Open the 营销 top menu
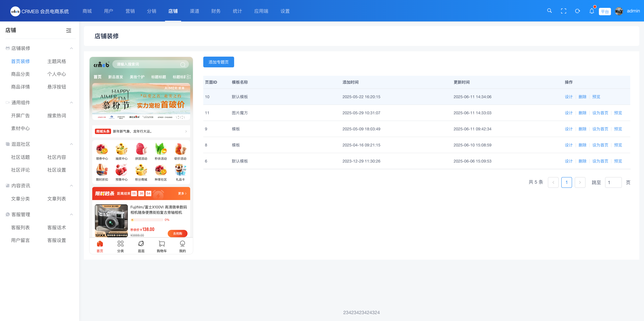Viewport: 644px width, 321px height. click(130, 11)
